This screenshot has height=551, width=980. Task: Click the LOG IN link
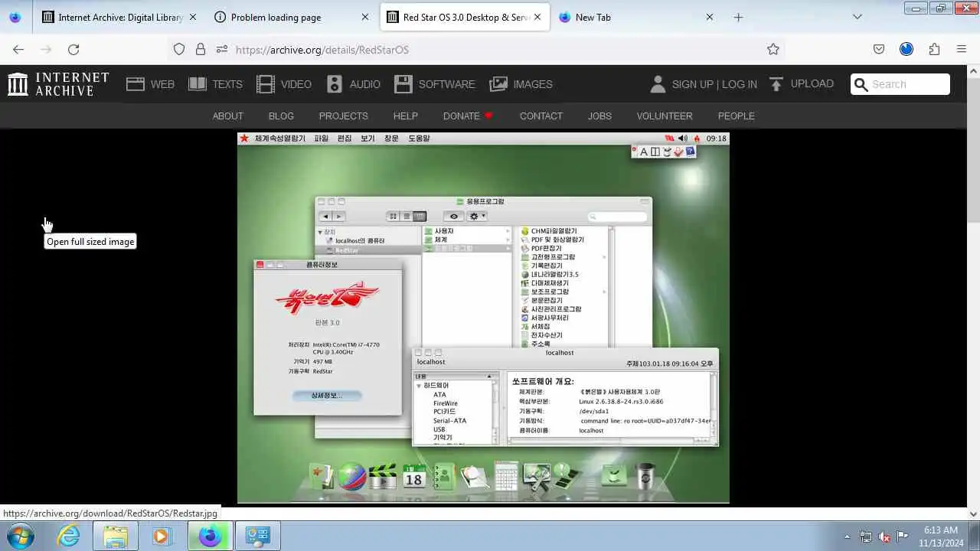click(739, 84)
